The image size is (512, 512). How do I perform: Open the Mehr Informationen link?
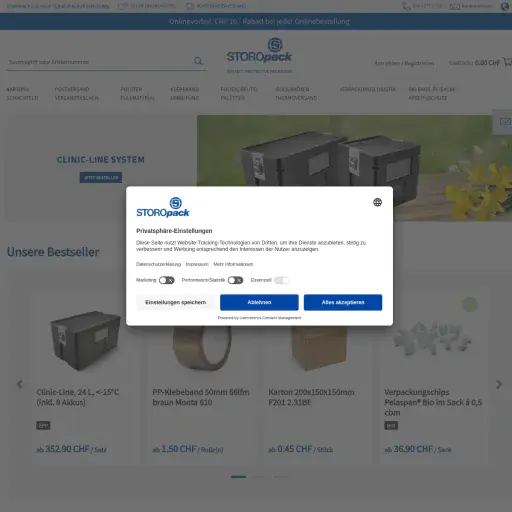pos(233,264)
